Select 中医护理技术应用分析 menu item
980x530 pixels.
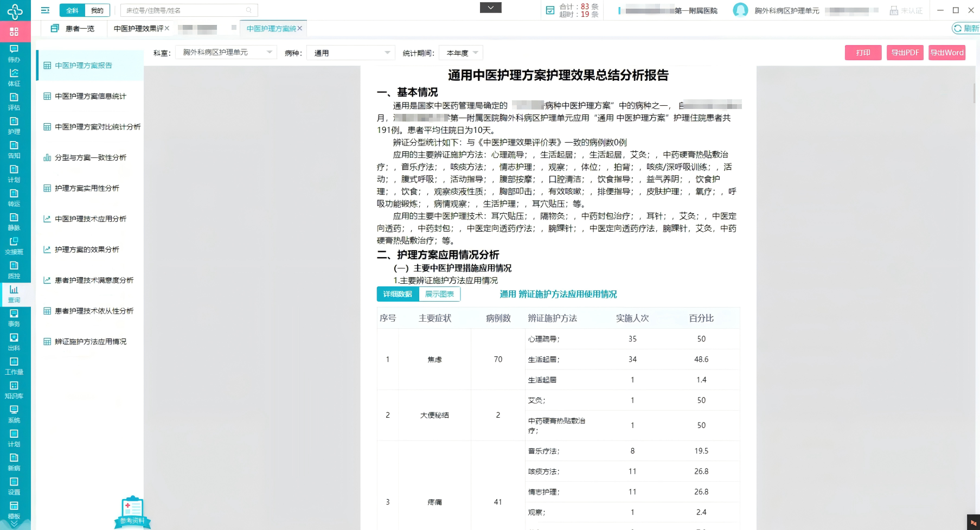(90, 219)
